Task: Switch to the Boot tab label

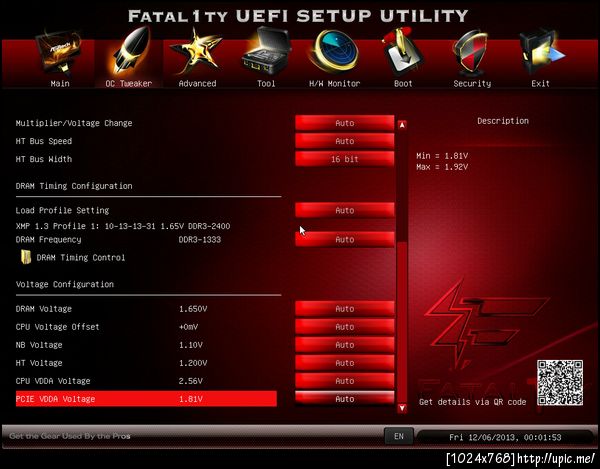Action: click(x=403, y=83)
